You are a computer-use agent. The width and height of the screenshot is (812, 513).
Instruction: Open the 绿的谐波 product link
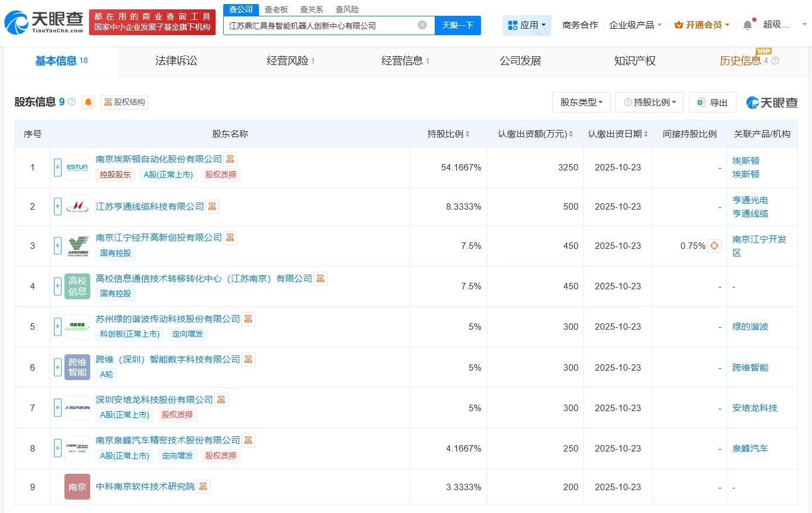pyautogui.click(x=750, y=326)
